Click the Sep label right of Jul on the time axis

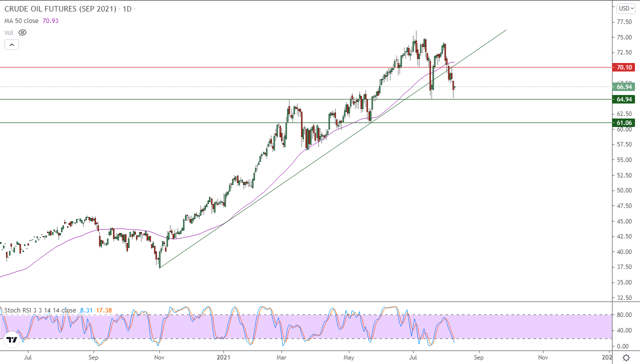pyautogui.click(x=479, y=358)
